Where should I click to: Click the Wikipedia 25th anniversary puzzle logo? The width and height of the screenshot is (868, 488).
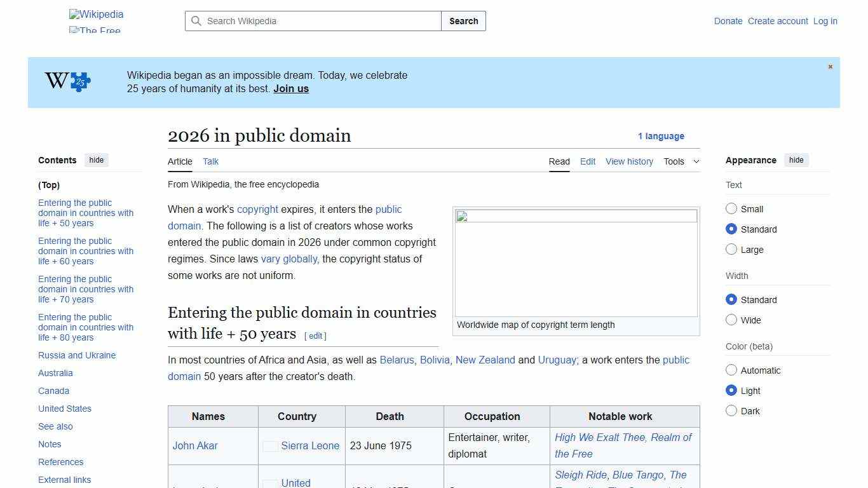pyautogui.click(x=66, y=81)
